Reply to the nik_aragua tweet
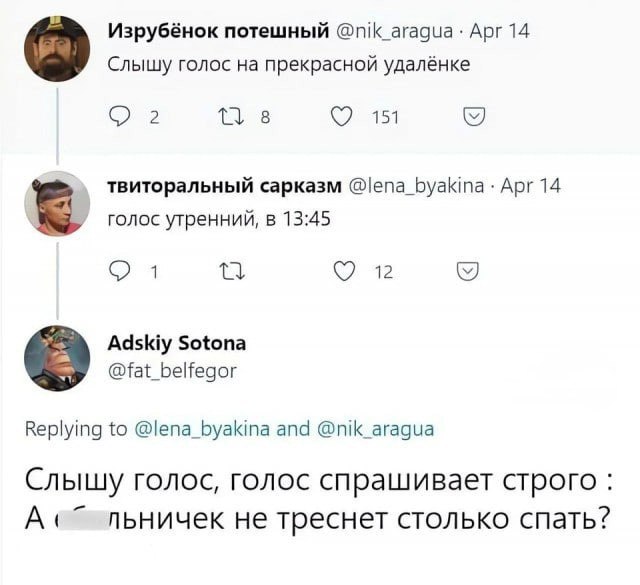 pos(119,117)
